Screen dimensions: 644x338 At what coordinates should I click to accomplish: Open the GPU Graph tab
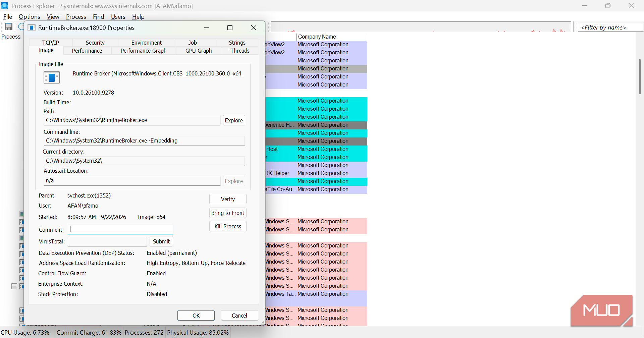(x=199, y=51)
